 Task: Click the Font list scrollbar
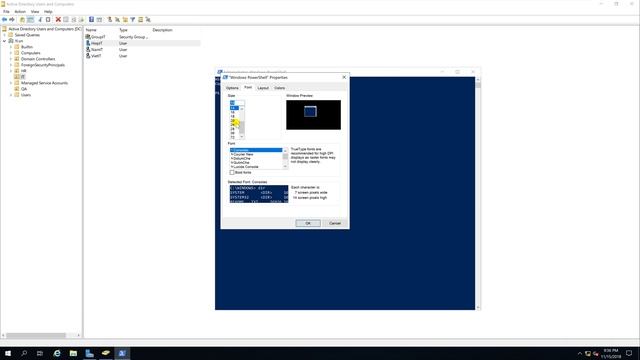click(285, 159)
